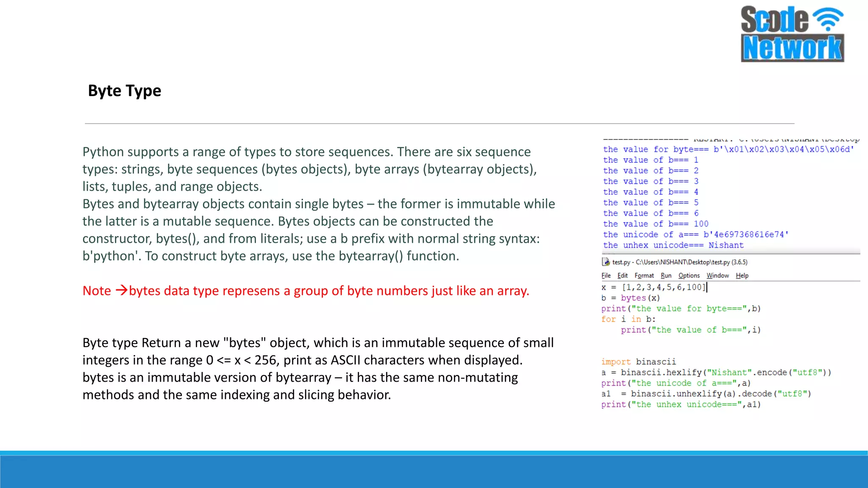Click the test.py window title text
This screenshot has width=868, height=488.
680,262
